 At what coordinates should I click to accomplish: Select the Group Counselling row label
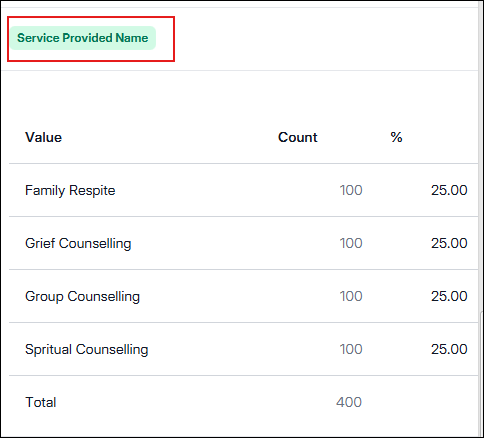[83, 296]
